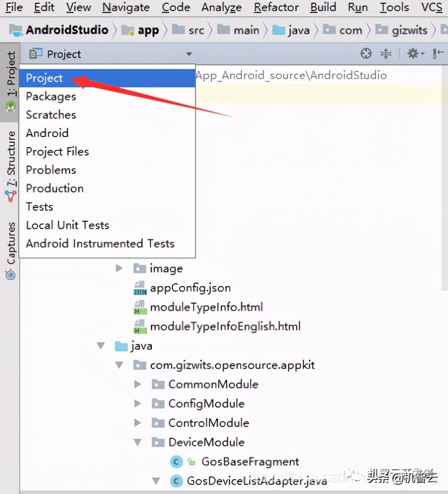
Task: Select Android Instrumented Tests view option
Action: pos(108,243)
